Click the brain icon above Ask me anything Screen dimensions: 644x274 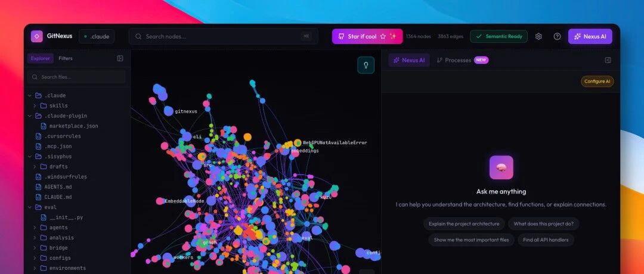(501, 167)
